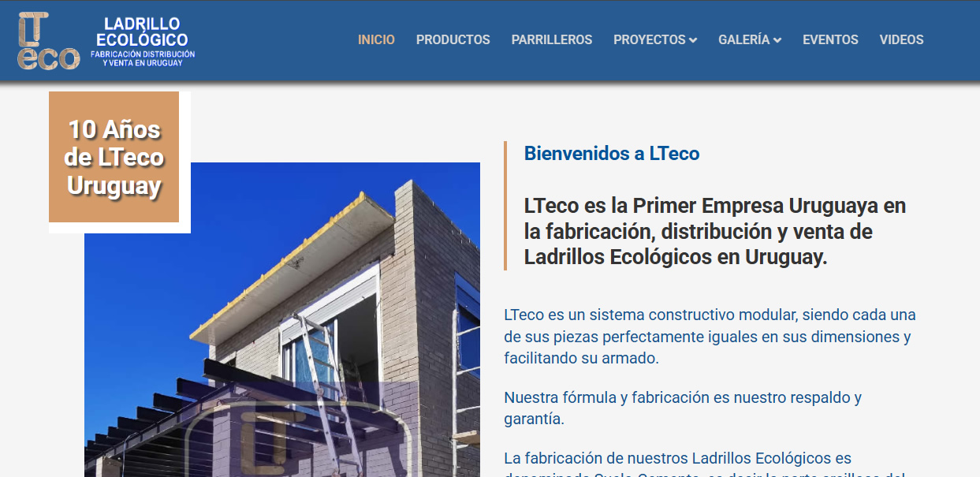This screenshot has height=477, width=980.
Task: Click the 'Bienvenidos a LTeco' heading
Action: [x=612, y=154]
